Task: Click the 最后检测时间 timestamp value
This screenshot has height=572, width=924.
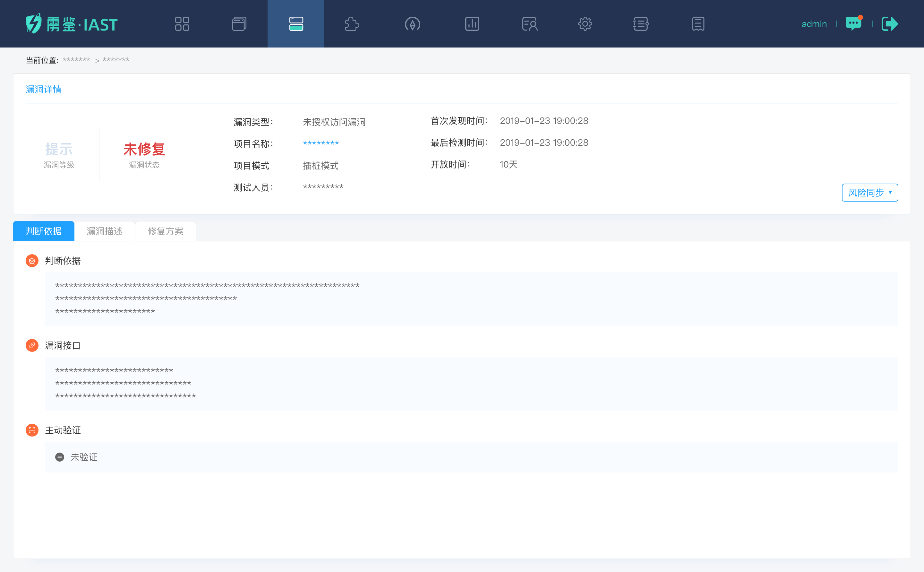Action: tap(544, 143)
